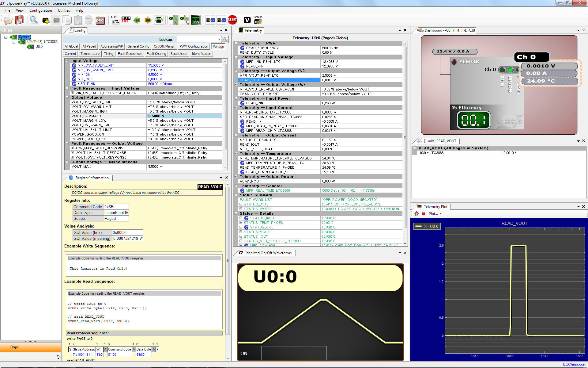The height and width of the screenshot is (368, 588).
Task: Select U0 (7h4F) -LTC3883 tree node
Action: click(42, 42)
